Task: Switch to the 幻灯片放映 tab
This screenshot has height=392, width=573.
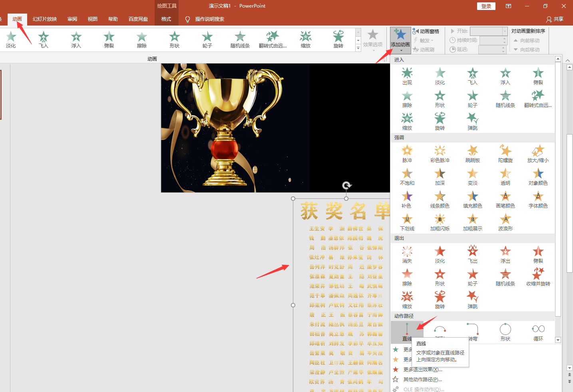Action: click(45, 19)
